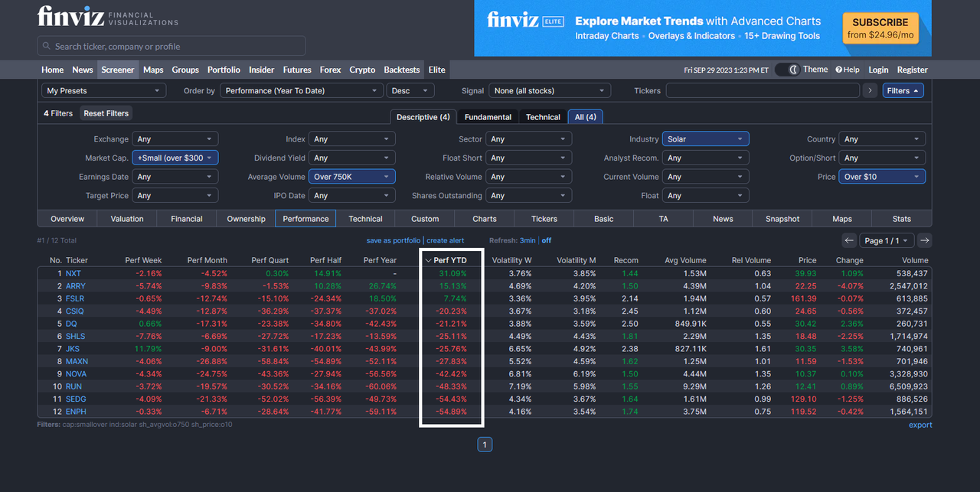
Task: Open the Crypto nav item
Action: click(362, 70)
